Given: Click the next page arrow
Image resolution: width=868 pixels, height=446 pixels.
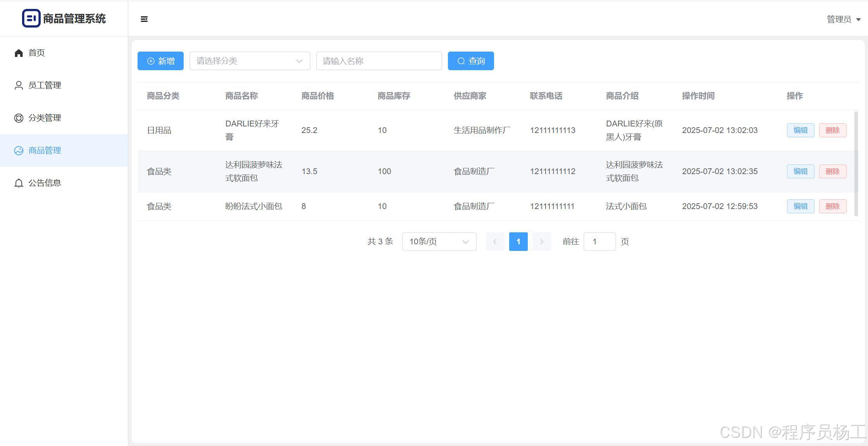Looking at the screenshot, I should tap(541, 242).
